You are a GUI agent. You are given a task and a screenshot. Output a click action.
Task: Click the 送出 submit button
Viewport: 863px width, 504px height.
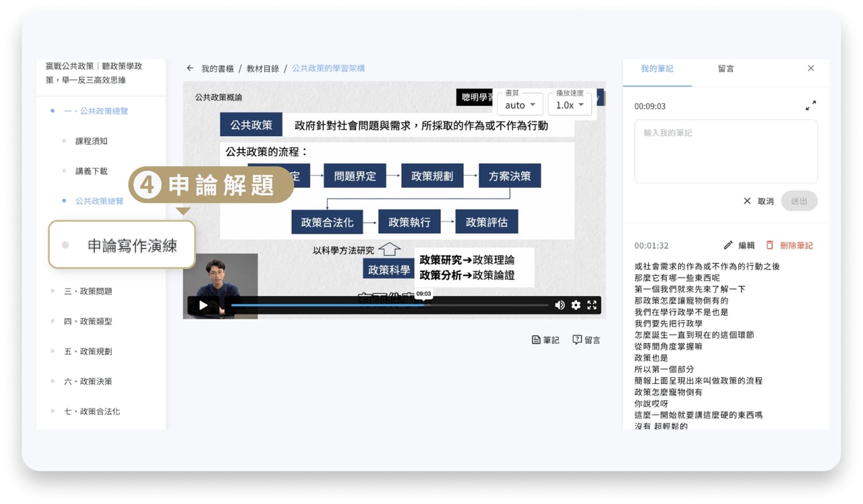point(799,201)
